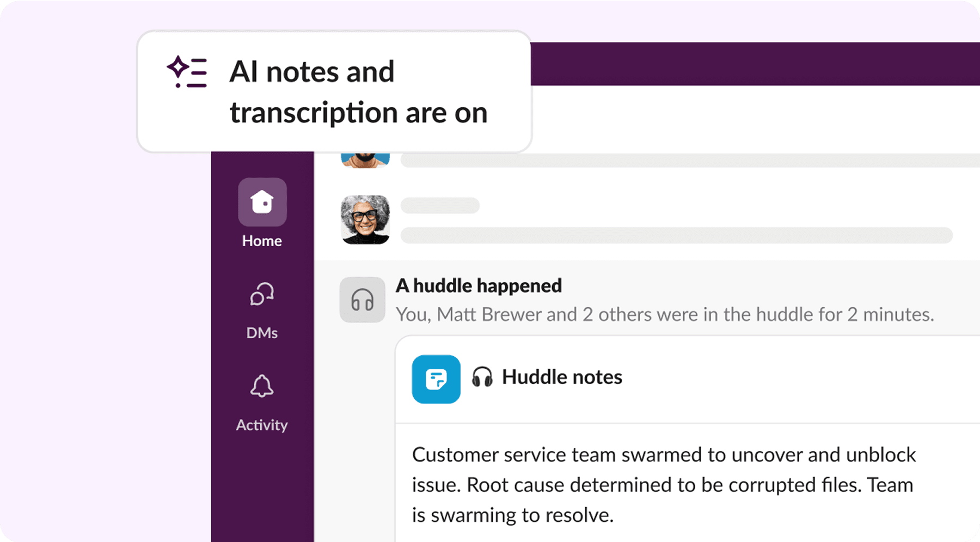
Task: Open the Huddle notes title
Action: (x=562, y=377)
